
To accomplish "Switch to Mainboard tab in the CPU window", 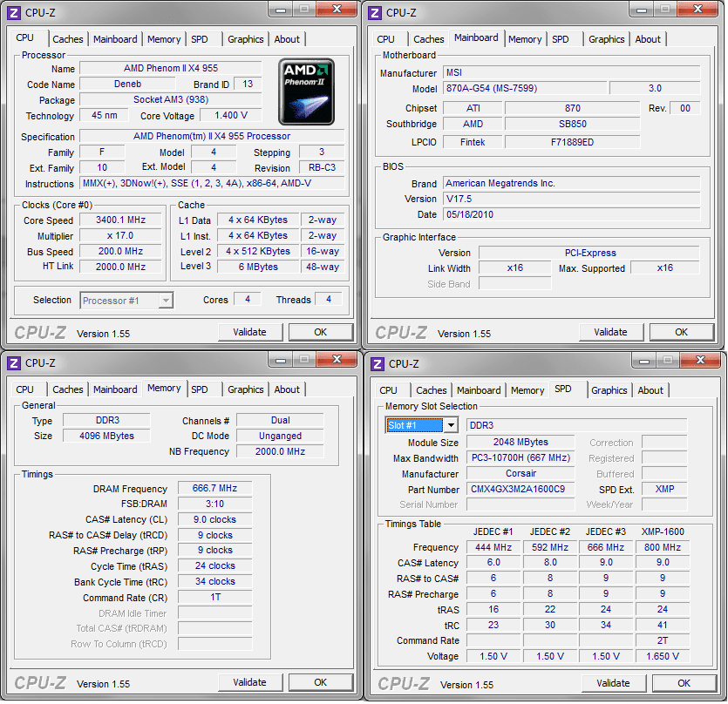I will (115, 39).
